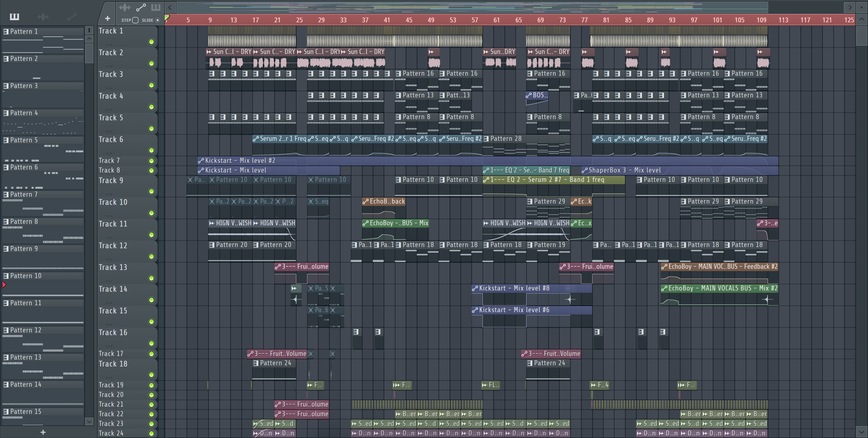Select the Kickstart – Mix level #2 clip
The width and height of the screenshot is (868, 438).
click(488, 161)
